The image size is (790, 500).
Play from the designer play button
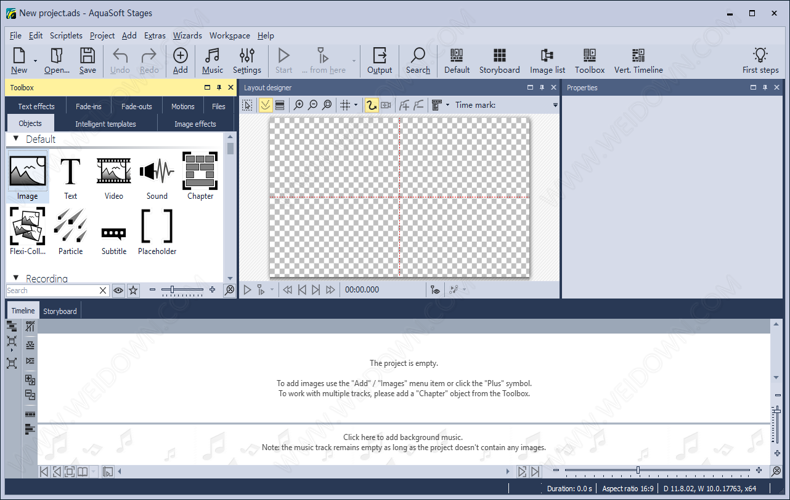(247, 290)
